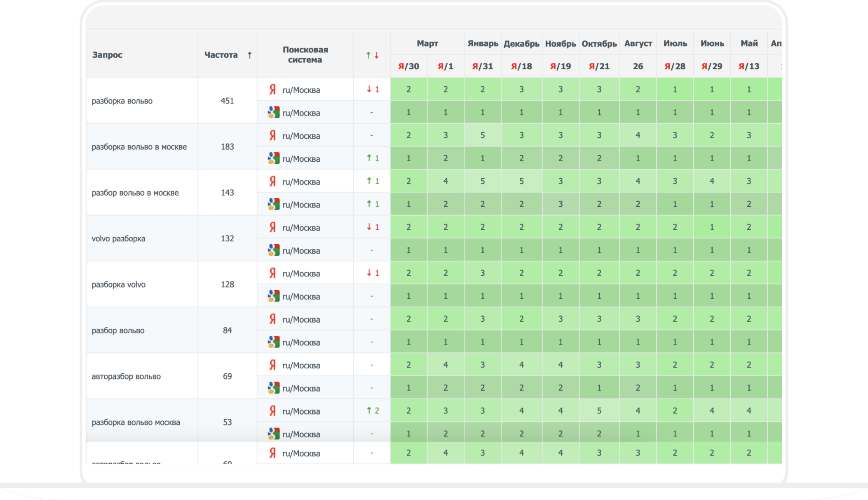
Task: Select the query text 'разборка volvo'
Action: [118, 285]
